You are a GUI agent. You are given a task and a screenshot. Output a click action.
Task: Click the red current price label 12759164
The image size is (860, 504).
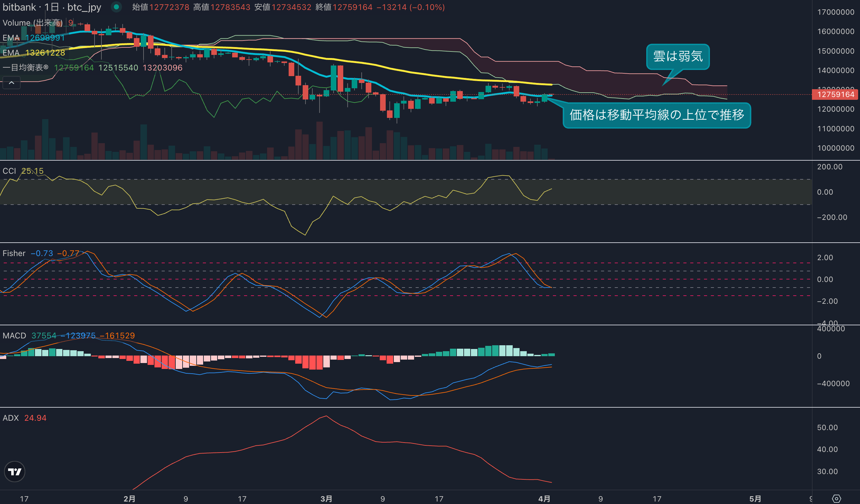tap(835, 94)
